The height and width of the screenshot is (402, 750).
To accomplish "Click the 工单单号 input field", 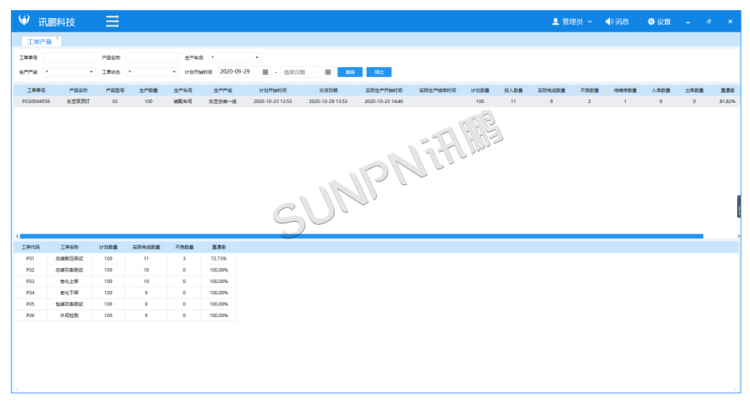I will 69,58.
